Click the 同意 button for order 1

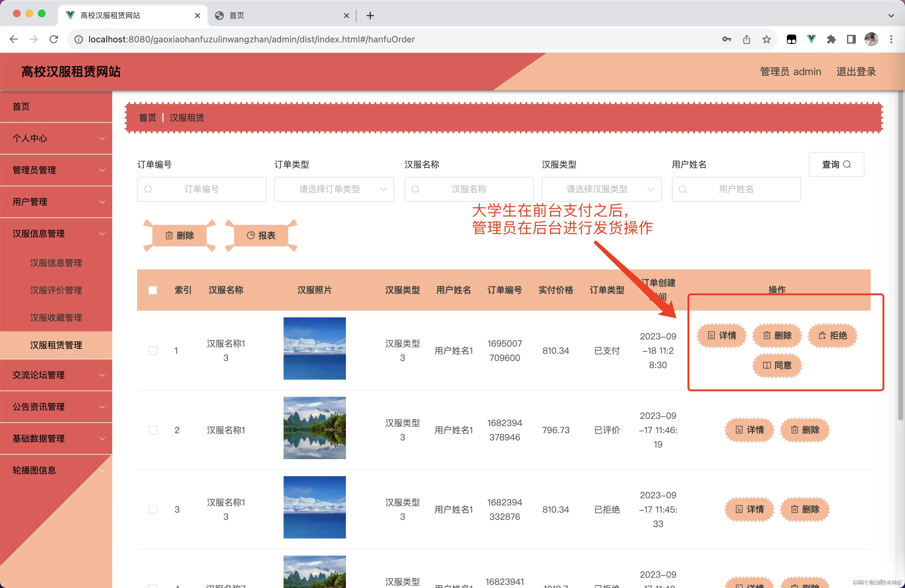point(777,365)
